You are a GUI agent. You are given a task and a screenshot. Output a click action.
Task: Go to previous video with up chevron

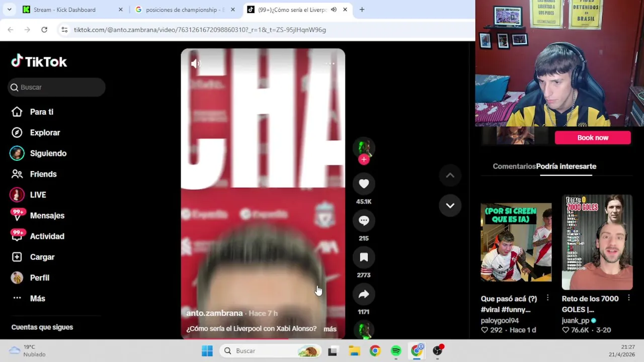450,175
